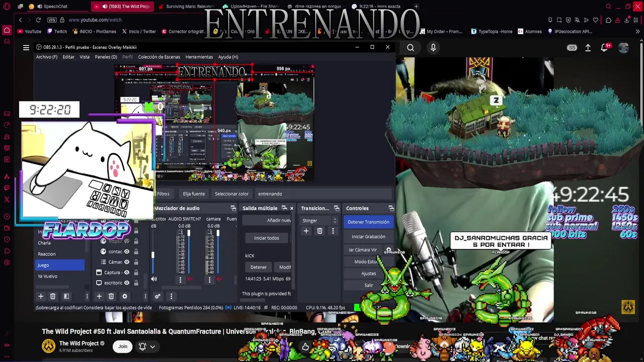Add a new source with plus icon
Viewport: 644px width, 362px height.
(99, 297)
